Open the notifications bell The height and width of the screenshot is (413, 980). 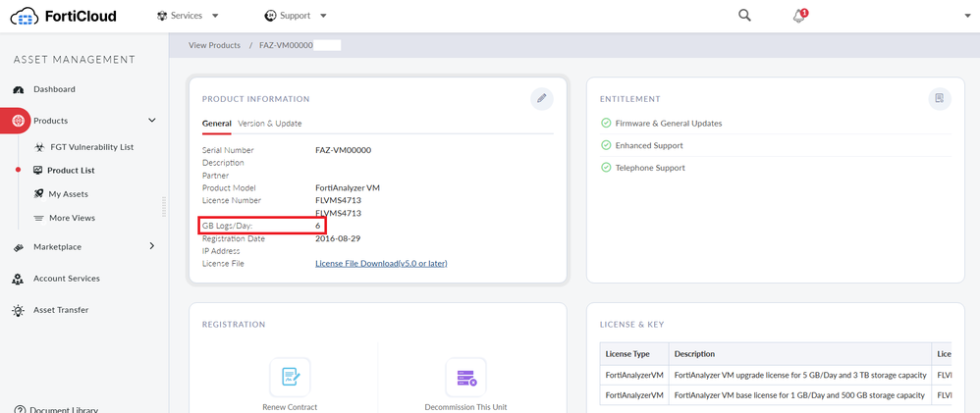pyautogui.click(x=799, y=16)
